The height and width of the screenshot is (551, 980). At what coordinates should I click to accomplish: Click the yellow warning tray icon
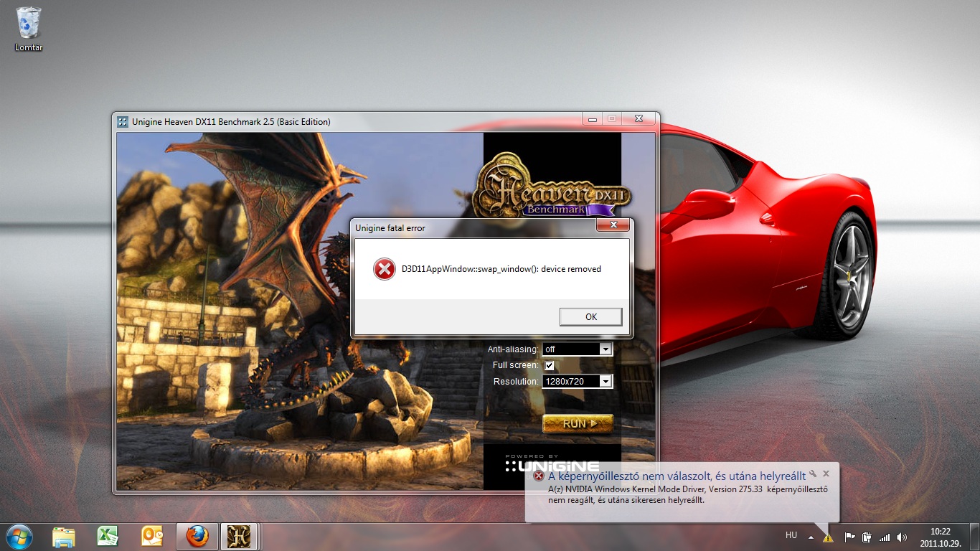828,537
